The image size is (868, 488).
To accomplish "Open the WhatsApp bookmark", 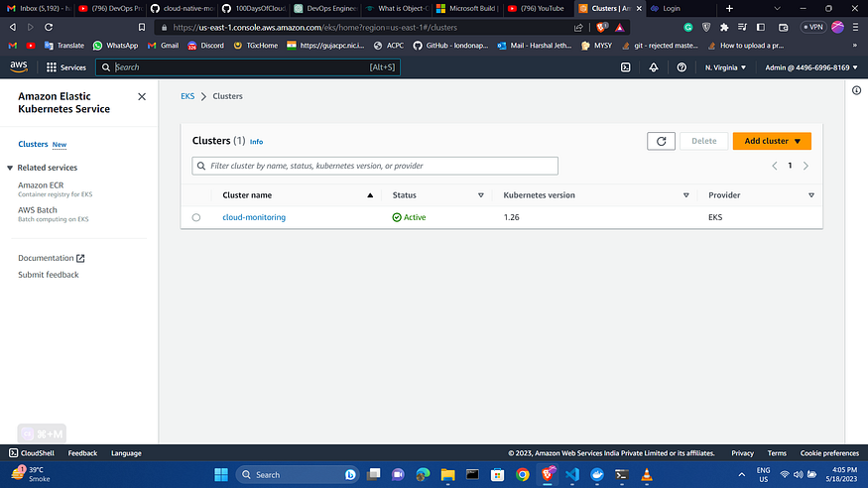I will [x=115, y=46].
